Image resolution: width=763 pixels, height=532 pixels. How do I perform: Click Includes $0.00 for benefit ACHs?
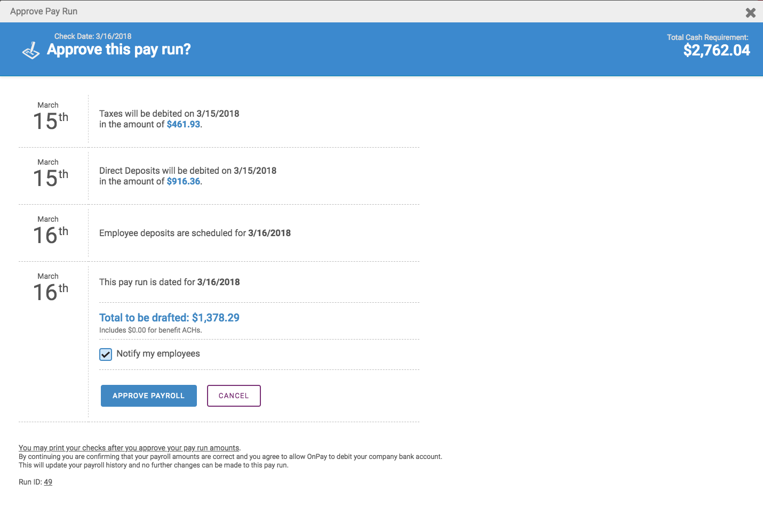click(150, 330)
